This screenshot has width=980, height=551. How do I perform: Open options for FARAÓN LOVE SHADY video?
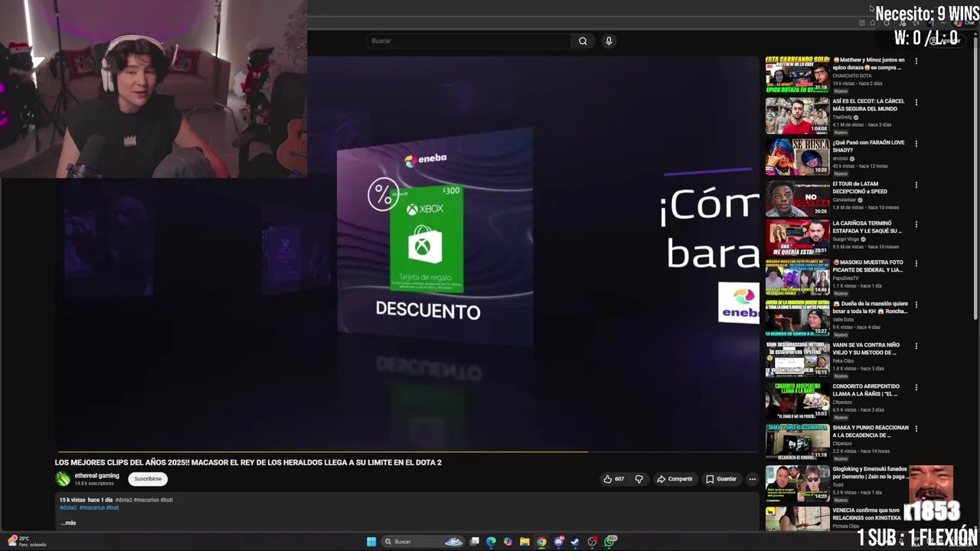click(916, 143)
